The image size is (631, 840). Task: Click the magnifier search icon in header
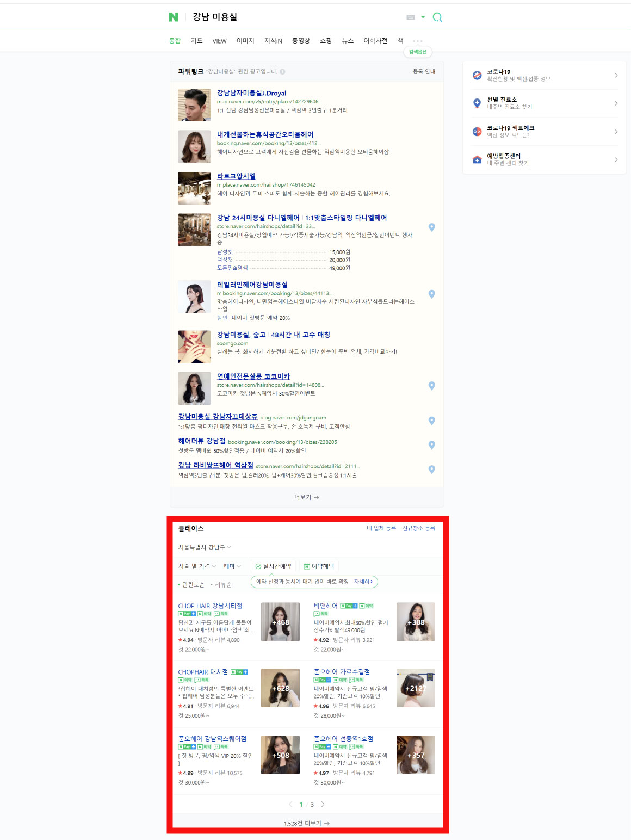[x=437, y=17]
